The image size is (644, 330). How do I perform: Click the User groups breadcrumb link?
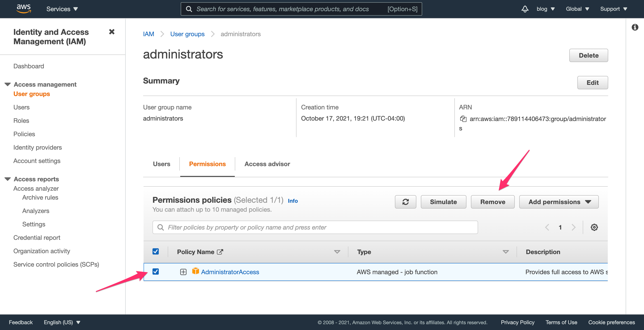pos(187,34)
